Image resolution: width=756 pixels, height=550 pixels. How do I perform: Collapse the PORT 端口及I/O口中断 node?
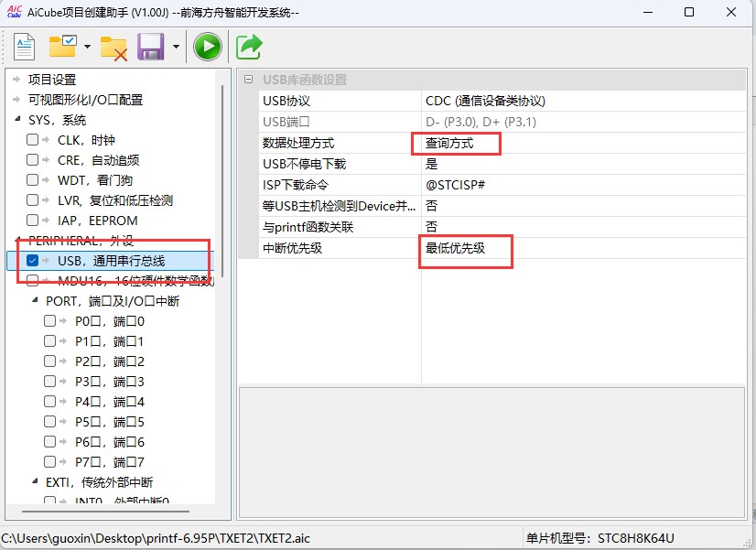point(35,300)
